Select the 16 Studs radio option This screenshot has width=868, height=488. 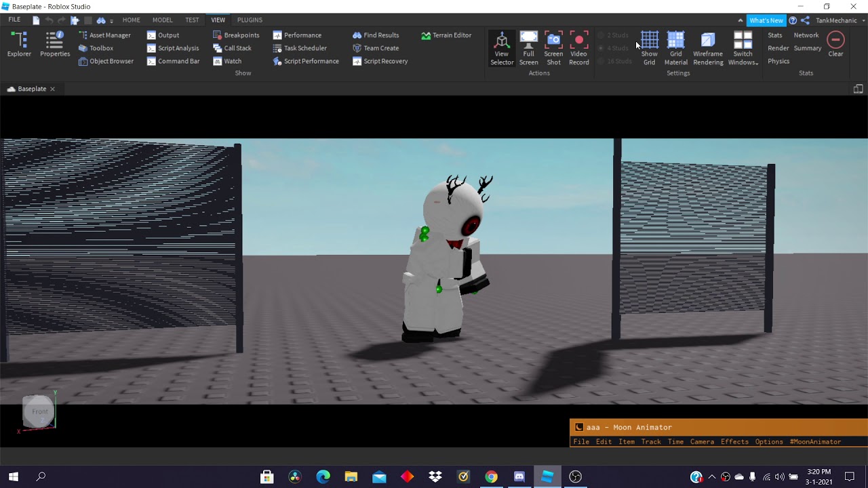tap(615, 61)
